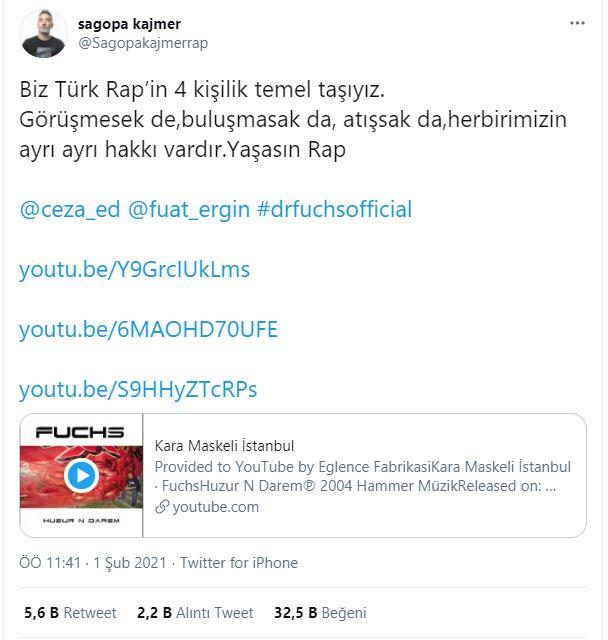Play the Kara Maskeli İstanbul video
Image resolution: width=608 pixels, height=640 pixels.
click(x=82, y=476)
